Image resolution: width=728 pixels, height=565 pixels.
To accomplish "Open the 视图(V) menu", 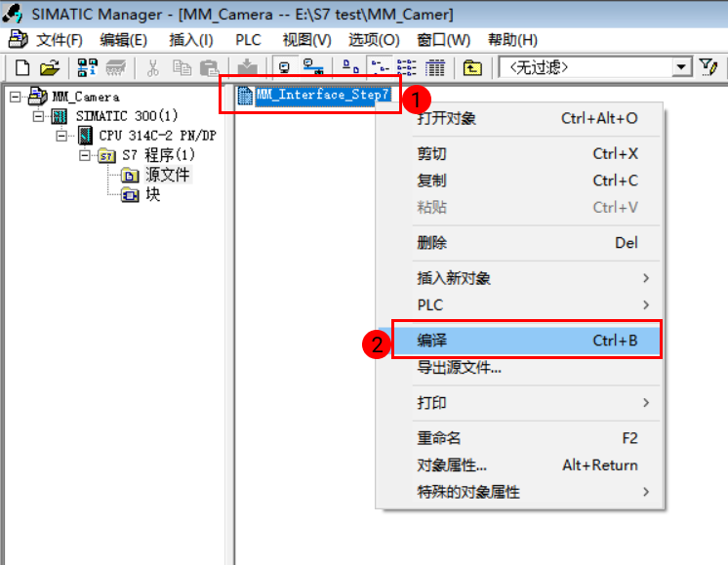I will pyautogui.click(x=306, y=40).
